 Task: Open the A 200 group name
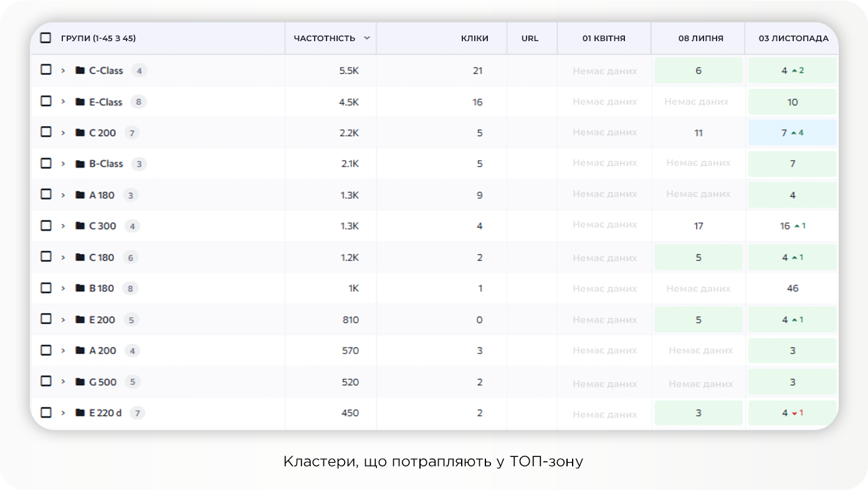(x=103, y=351)
